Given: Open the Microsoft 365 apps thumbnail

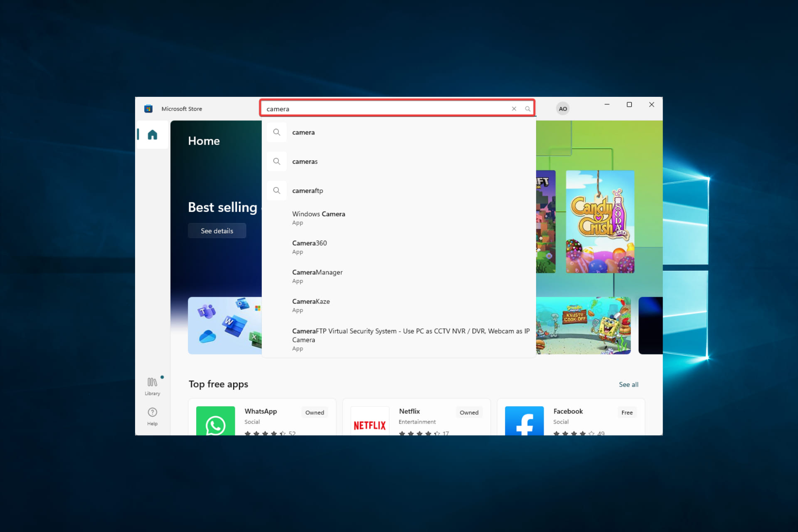Looking at the screenshot, I should [225, 325].
